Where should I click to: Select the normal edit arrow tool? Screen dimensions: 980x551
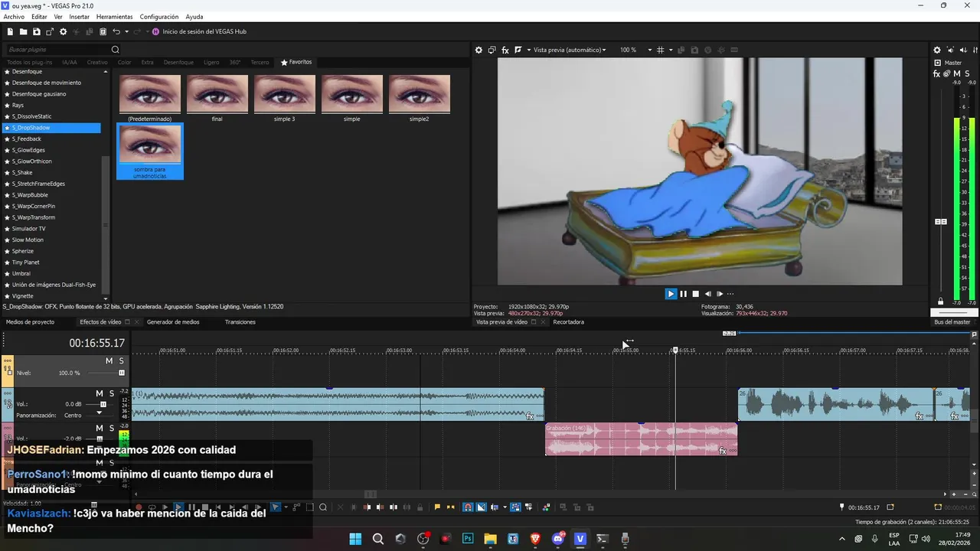276,507
